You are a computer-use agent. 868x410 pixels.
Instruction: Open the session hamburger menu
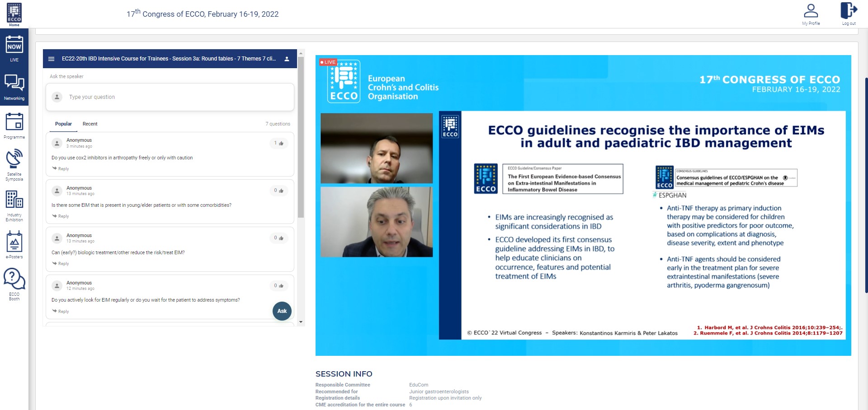click(x=51, y=59)
